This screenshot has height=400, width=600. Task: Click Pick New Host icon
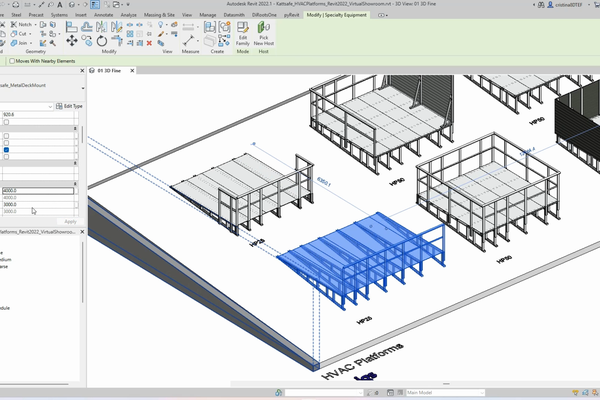(x=264, y=33)
